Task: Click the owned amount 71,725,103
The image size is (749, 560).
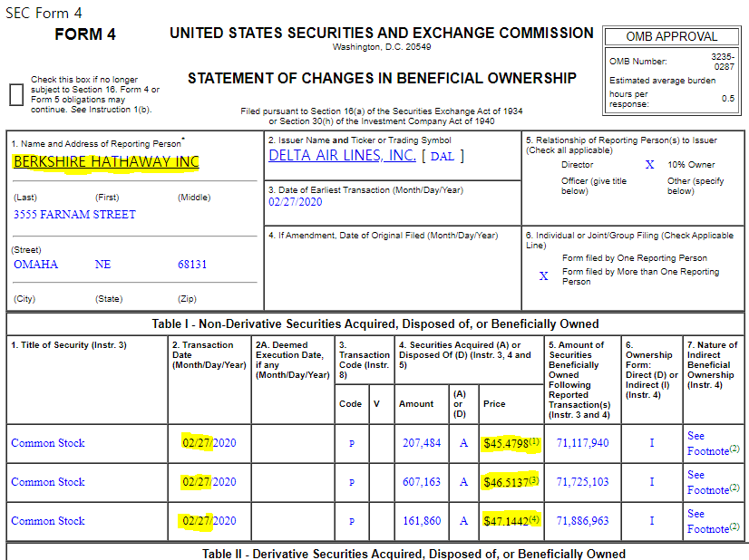Action: tap(582, 482)
